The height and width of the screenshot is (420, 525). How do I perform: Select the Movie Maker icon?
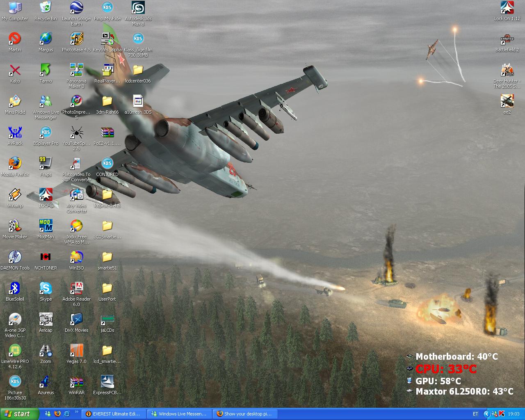pyautogui.click(x=15, y=229)
